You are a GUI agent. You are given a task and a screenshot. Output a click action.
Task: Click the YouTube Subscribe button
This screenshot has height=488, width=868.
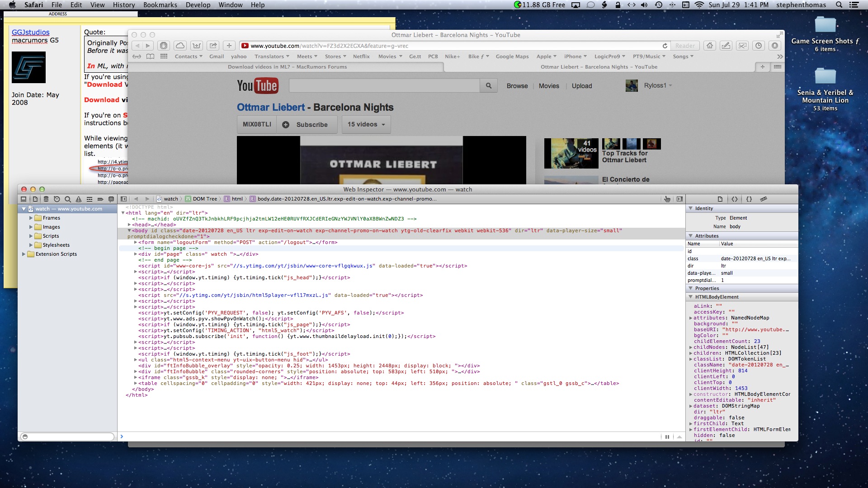tap(307, 124)
